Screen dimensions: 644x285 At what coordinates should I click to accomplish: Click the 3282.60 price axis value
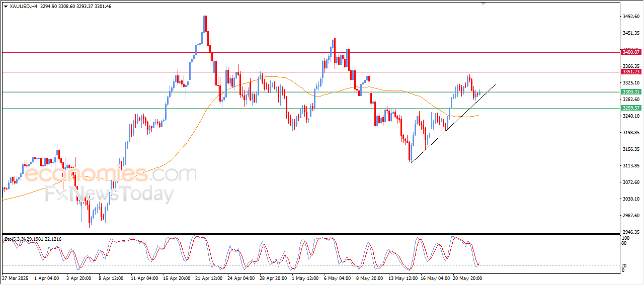point(631,100)
